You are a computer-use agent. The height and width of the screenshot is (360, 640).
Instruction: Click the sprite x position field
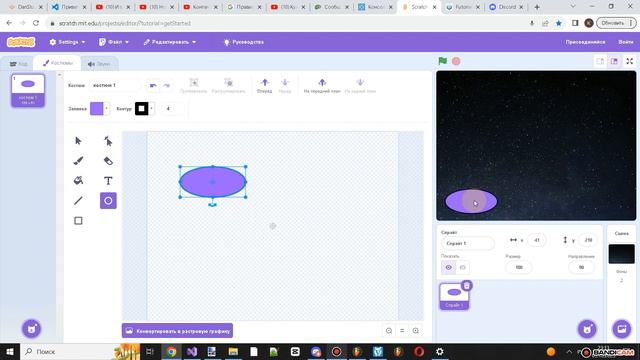pyautogui.click(x=537, y=240)
